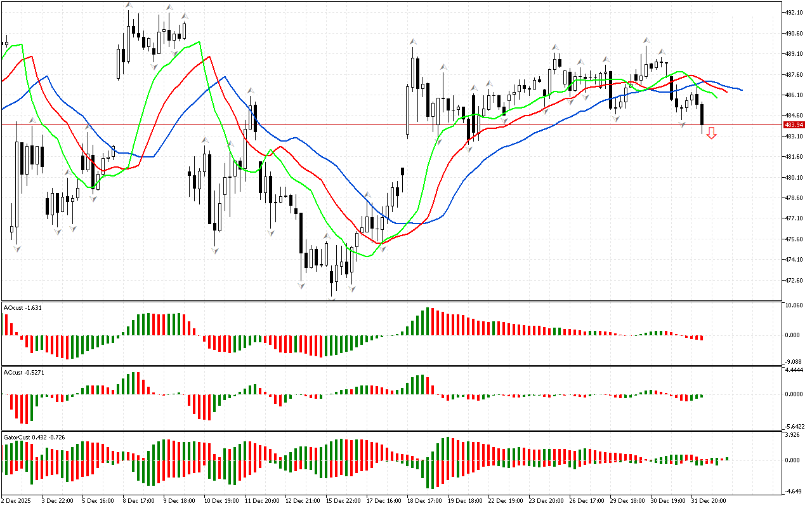Click the 4.4444 scale value in AC panel
This screenshot has height=508, width=812.
click(x=796, y=370)
